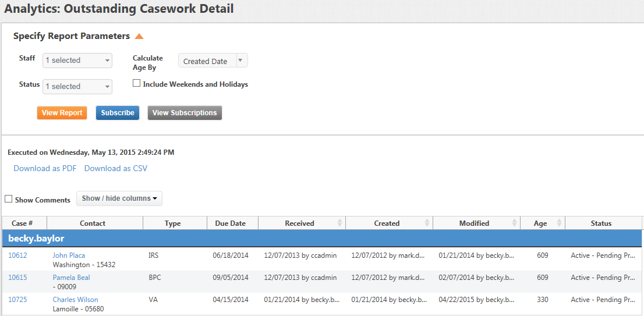Open the Calculate Age By dropdown
This screenshot has height=316, width=644.
tap(213, 61)
